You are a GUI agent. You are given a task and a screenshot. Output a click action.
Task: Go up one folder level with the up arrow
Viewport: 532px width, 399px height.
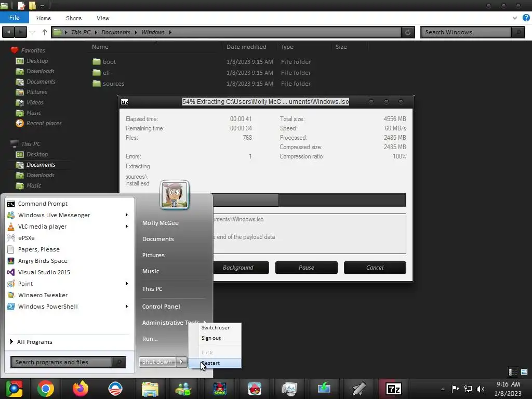[x=45, y=32]
